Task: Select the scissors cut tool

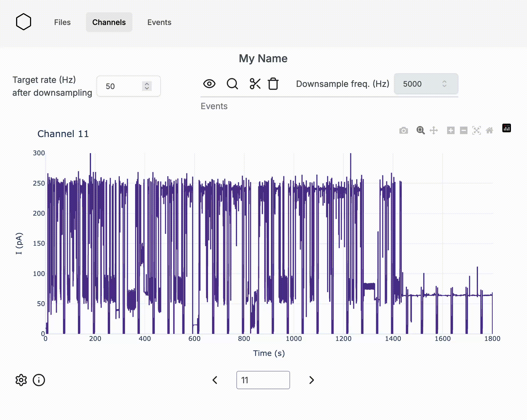Action: click(x=255, y=84)
